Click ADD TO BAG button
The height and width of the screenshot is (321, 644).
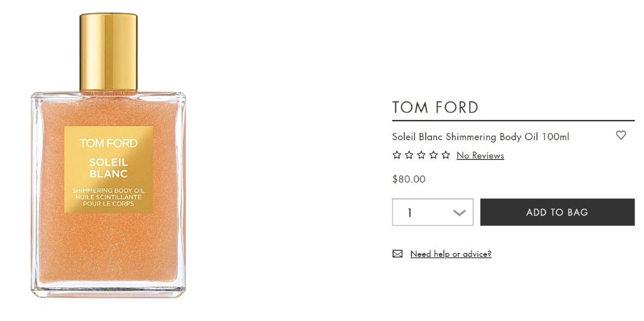pos(558,212)
